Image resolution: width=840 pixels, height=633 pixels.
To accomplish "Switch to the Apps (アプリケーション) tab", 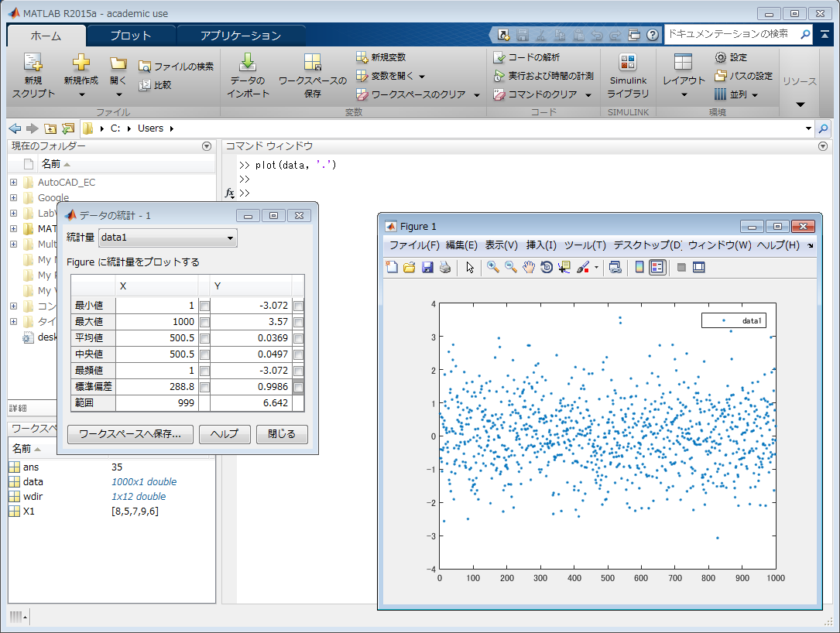I will point(241,36).
